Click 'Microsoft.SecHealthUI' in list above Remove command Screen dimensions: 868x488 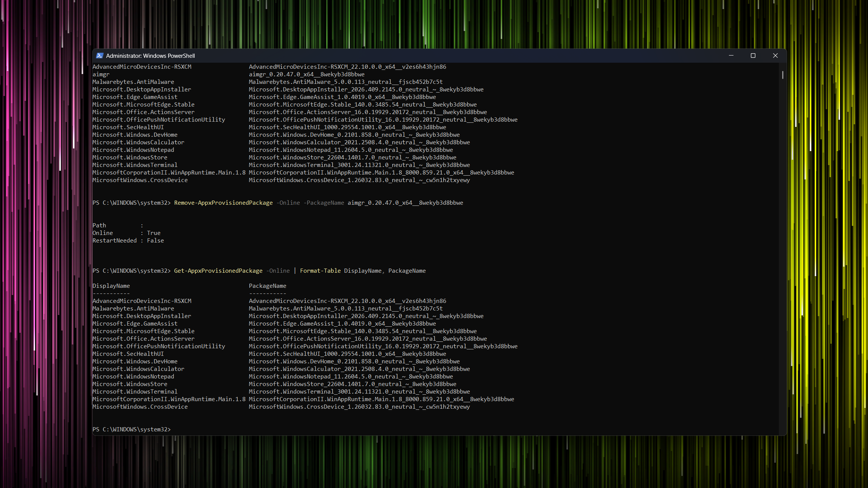point(128,127)
